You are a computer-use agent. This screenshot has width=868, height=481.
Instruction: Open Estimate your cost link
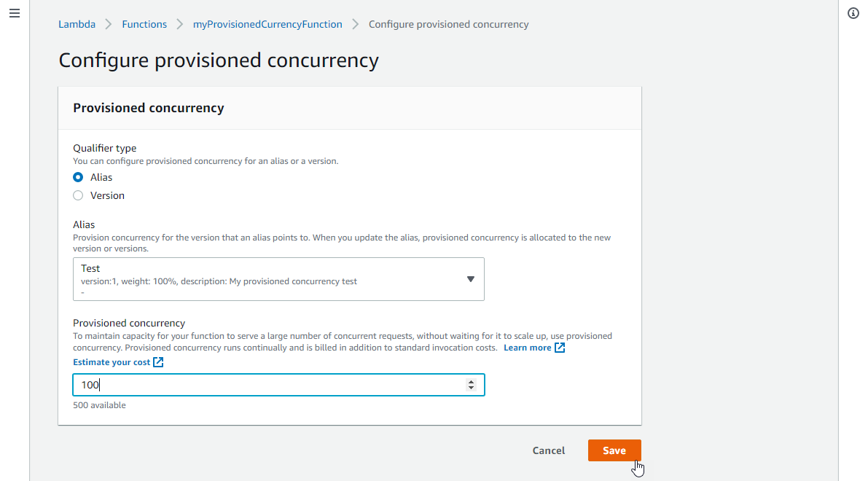pos(112,362)
